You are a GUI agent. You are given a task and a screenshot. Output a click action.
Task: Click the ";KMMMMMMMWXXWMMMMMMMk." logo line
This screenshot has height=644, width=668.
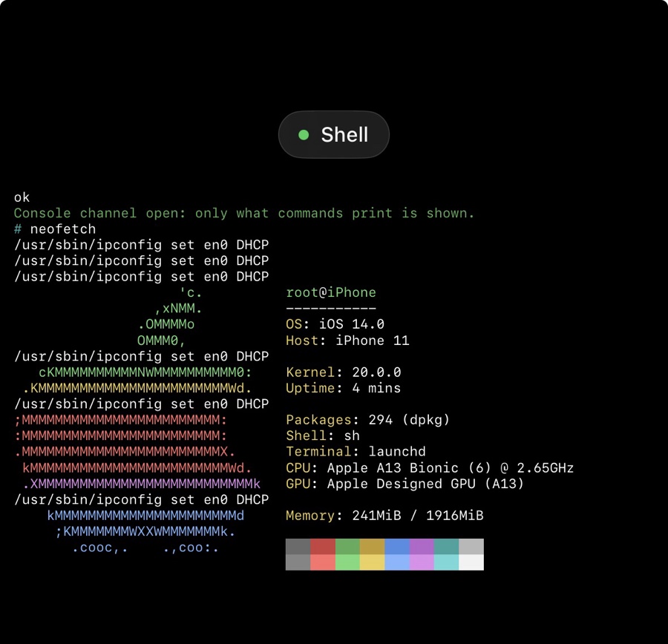[145, 531]
